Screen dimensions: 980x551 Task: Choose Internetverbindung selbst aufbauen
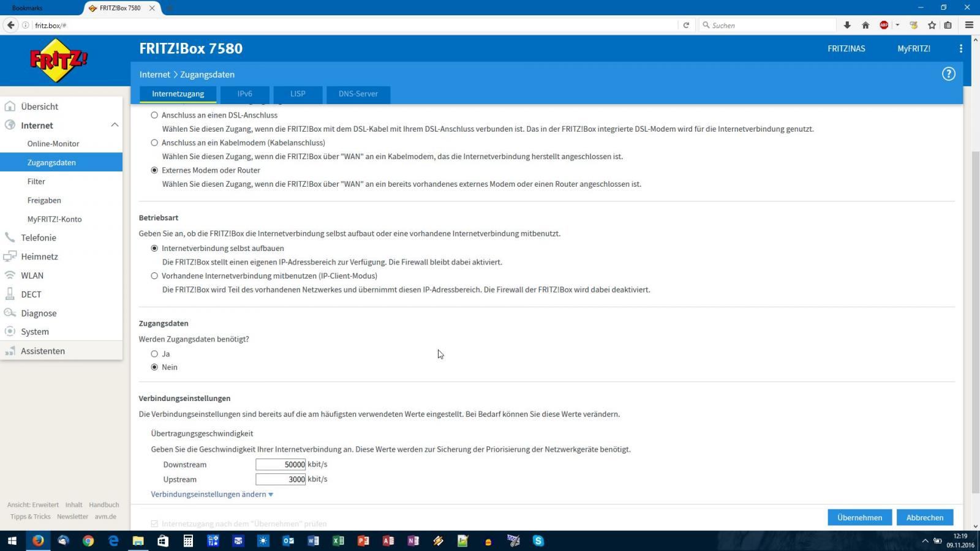(154, 248)
